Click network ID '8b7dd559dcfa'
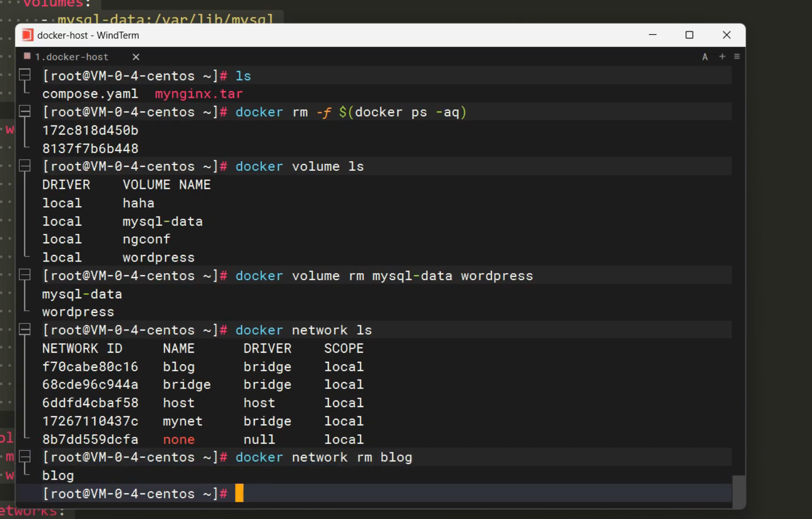The width and height of the screenshot is (812, 519). point(90,439)
